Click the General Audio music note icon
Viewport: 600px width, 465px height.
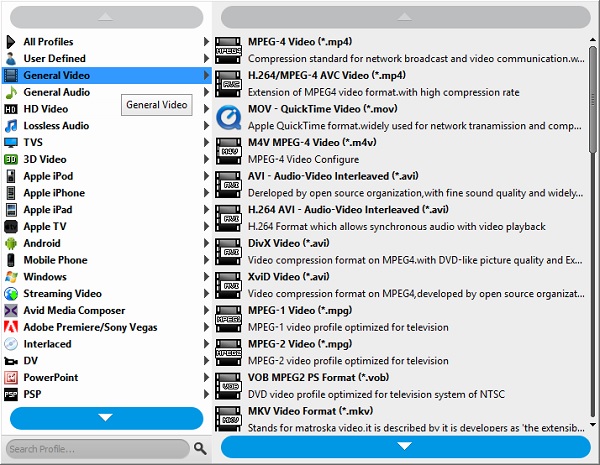click(11, 92)
